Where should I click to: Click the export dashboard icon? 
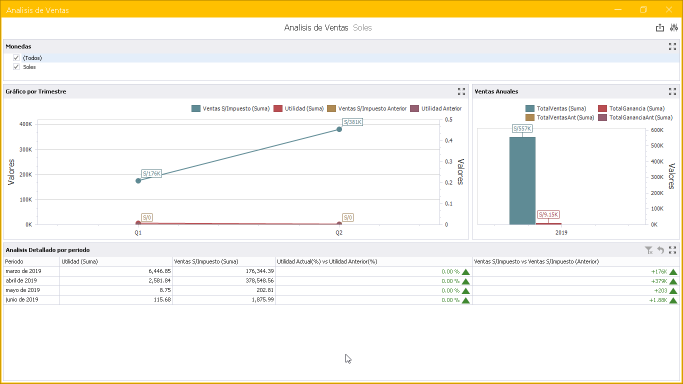click(x=660, y=28)
